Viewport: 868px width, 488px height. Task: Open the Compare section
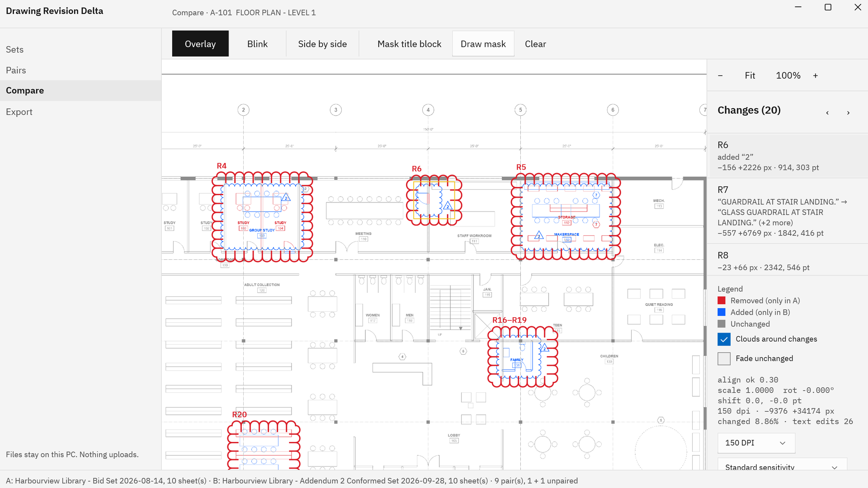pyautogui.click(x=80, y=90)
